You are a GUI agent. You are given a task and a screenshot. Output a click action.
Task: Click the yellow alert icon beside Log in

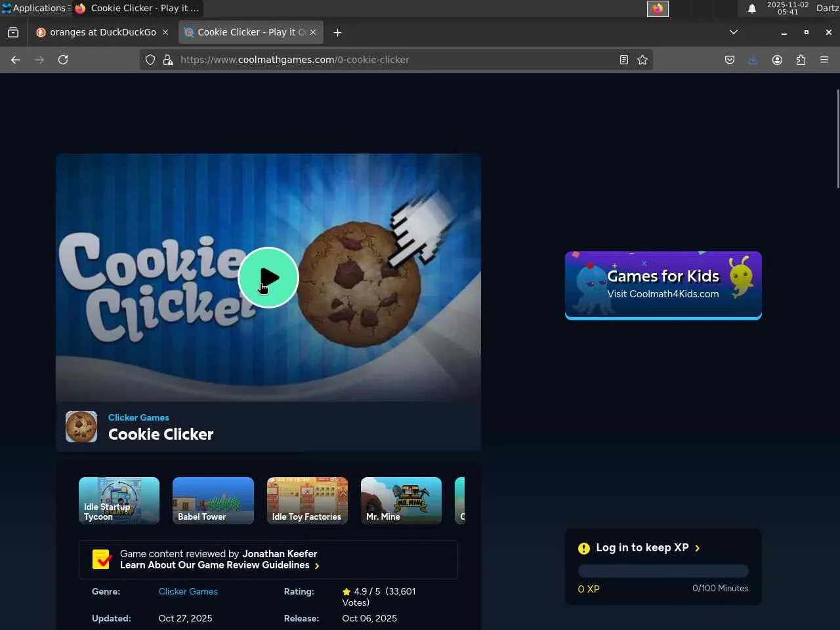pos(584,549)
